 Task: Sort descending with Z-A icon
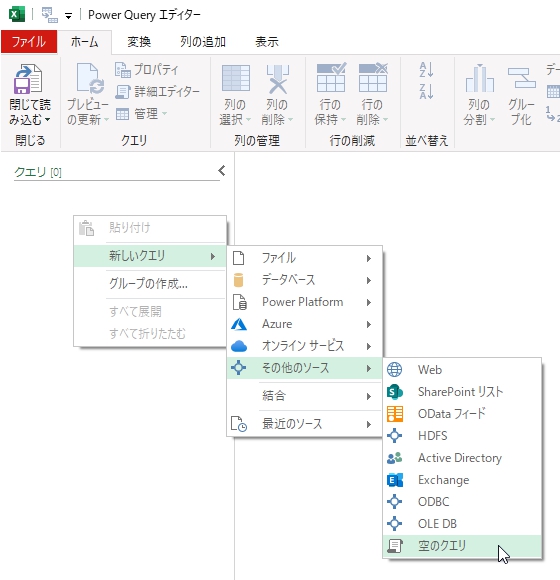click(426, 91)
